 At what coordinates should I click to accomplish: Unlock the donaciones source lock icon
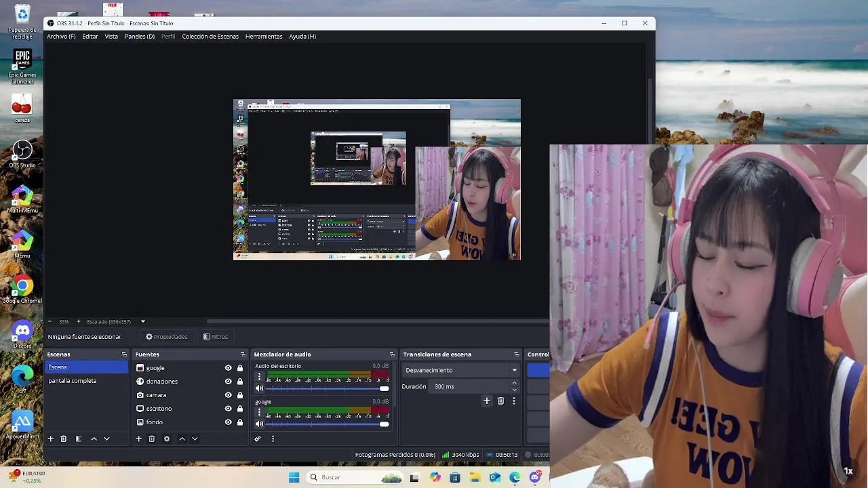240,381
